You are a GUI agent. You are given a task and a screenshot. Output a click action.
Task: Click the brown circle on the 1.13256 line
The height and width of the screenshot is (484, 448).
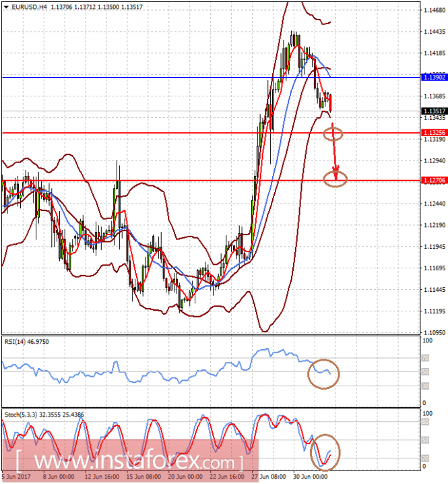[333, 133]
